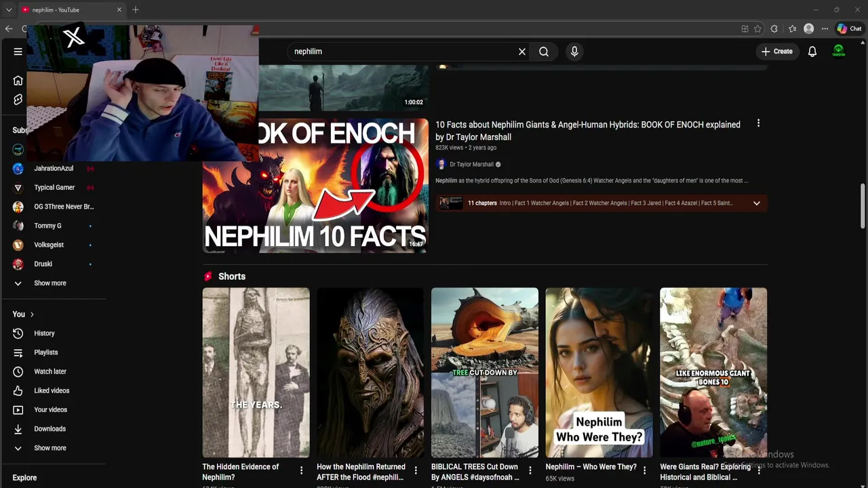The height and width of the screenshot is (488, 868).
Task: Click the Explore section heading
Action: coord(24,478)
